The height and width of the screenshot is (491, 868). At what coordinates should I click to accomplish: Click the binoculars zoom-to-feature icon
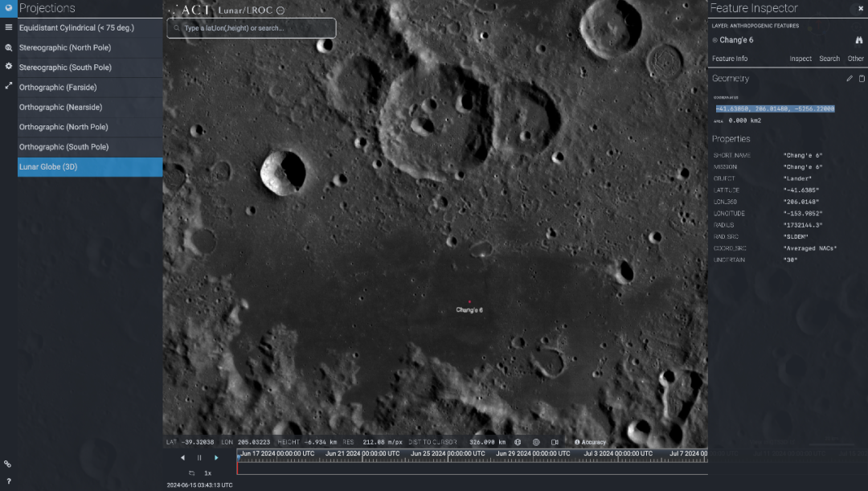tap(858, 40)
